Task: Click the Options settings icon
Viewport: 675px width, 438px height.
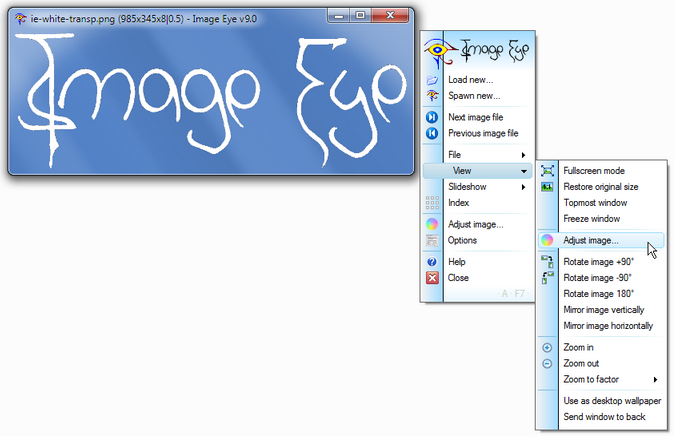Action: (x=432, y=240)
